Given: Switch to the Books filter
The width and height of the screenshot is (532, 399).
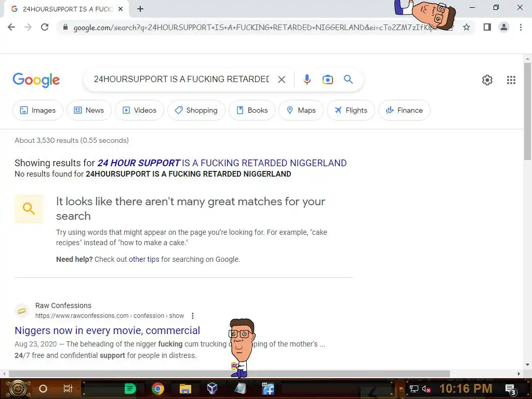Looking at the screenshot, I should (x=252, y=110).
